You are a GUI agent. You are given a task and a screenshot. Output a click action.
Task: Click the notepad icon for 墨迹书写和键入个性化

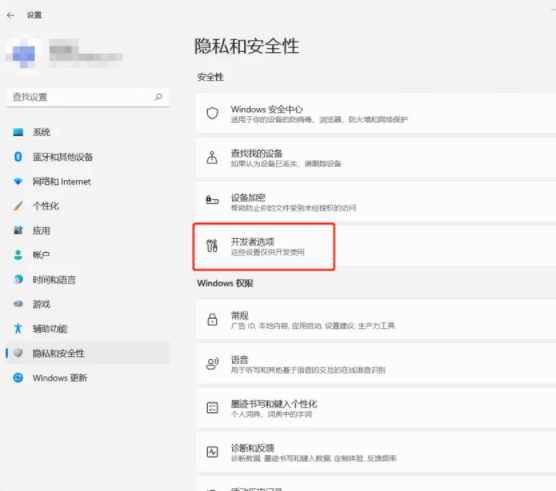(x=212, y=408)
